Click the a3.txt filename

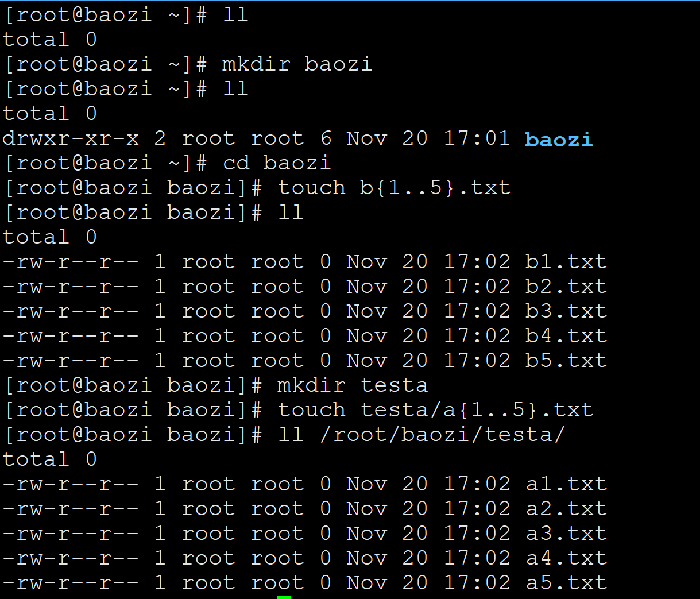coord(566,534)
